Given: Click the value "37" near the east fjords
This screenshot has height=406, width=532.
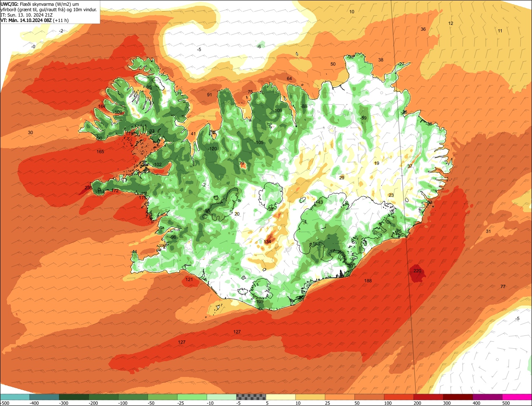Looking at the screenshot, I should pos(410,166).
